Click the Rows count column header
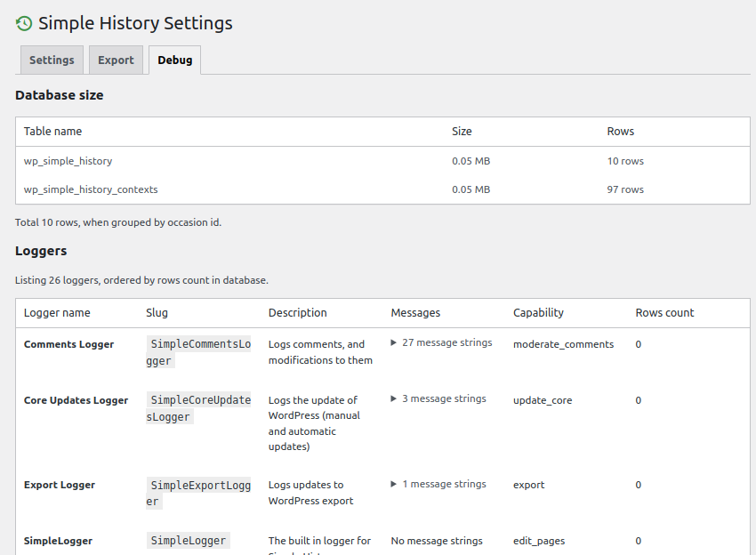 tap(664, 312)
